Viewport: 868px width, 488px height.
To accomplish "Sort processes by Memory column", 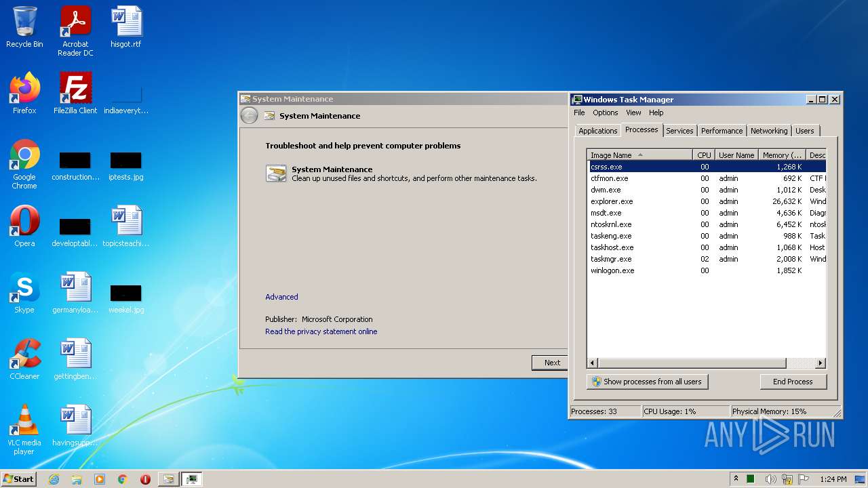I will pyautogui.click(x=782, y=155).
